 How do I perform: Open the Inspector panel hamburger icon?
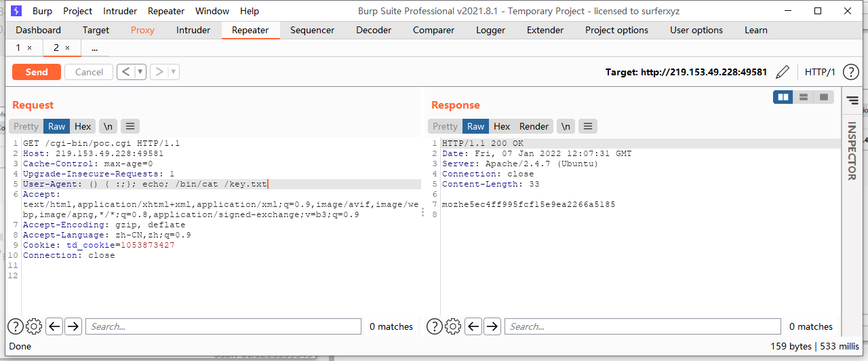point(852,100)
